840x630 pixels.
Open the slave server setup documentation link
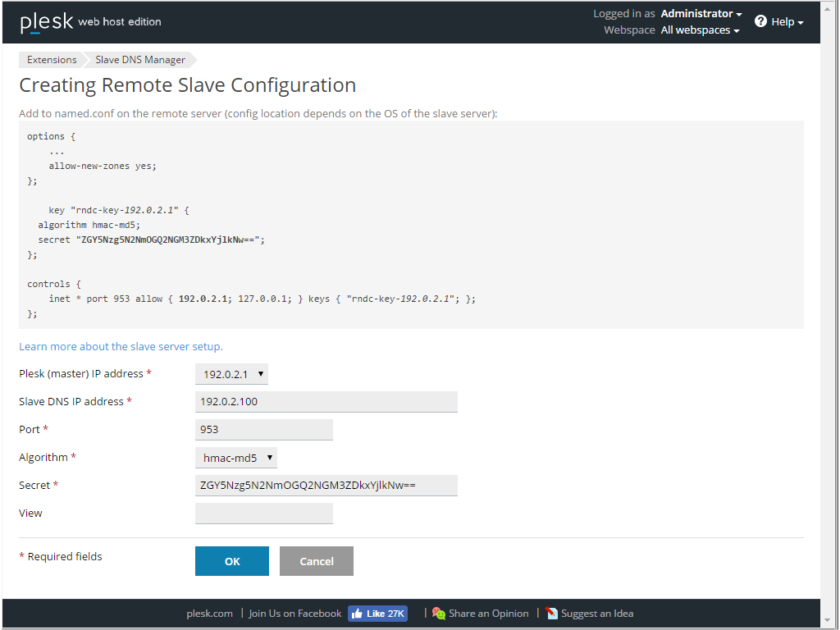120,346
